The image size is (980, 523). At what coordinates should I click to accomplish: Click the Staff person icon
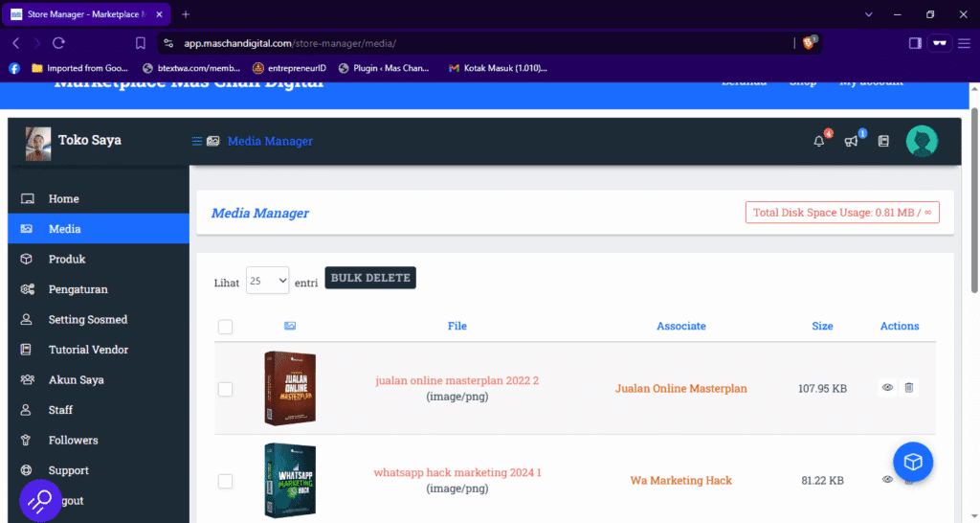[x=26, y=410]
